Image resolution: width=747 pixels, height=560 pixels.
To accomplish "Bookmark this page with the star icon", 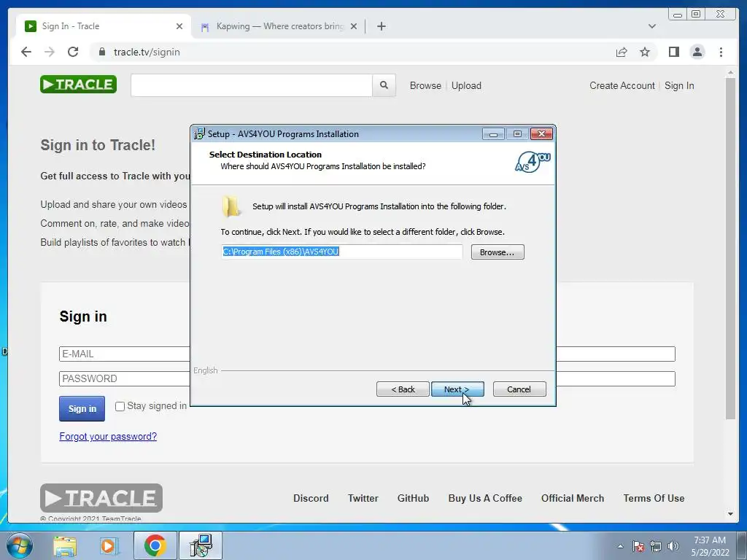I will 645,52.
